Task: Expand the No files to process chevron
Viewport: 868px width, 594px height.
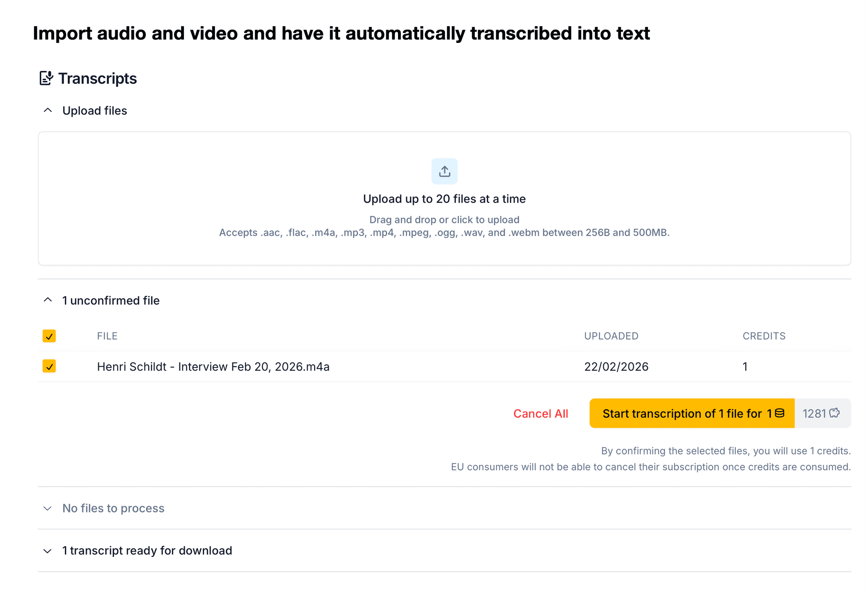Action: (48, 508)
